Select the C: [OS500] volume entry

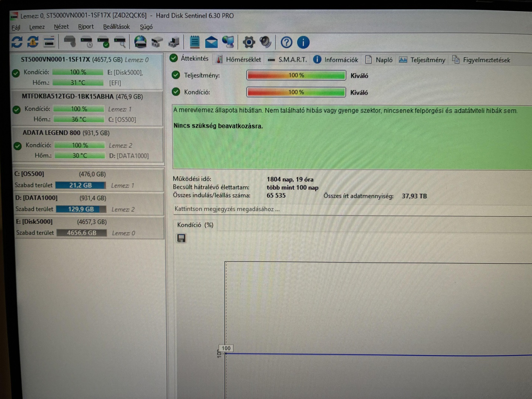click(89, 180)
